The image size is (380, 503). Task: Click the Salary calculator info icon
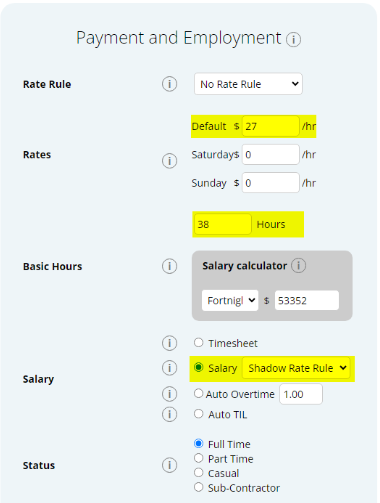[x=299, y=266]
